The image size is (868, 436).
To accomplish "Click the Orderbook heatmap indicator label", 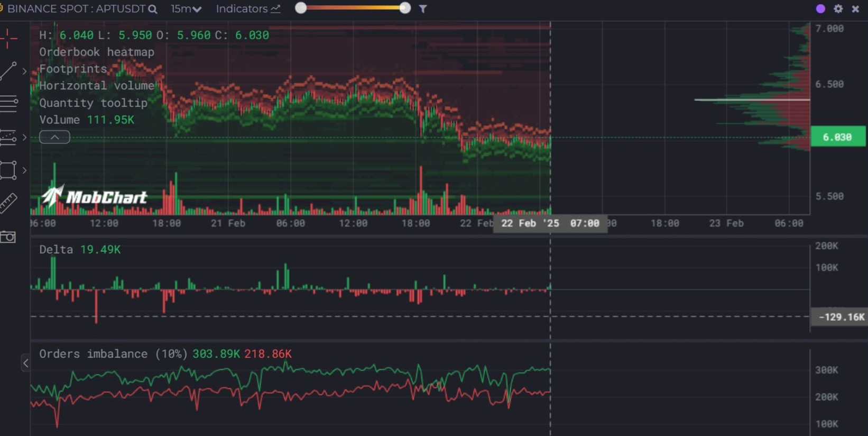I will pyautogui.click(x=97, y=52).
